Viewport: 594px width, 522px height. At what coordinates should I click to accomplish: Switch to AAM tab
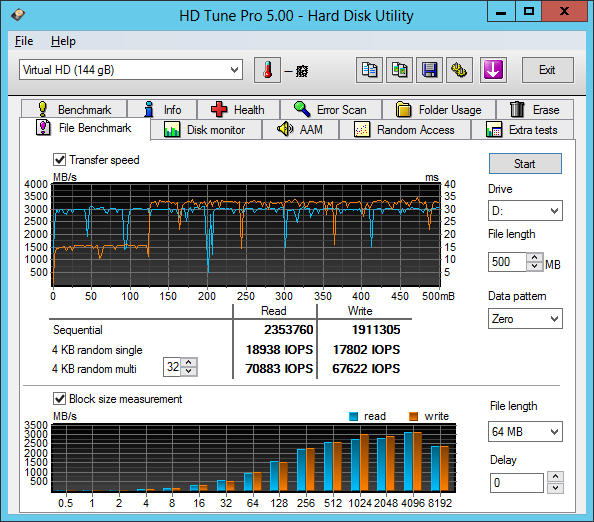[x=300, y=130]
